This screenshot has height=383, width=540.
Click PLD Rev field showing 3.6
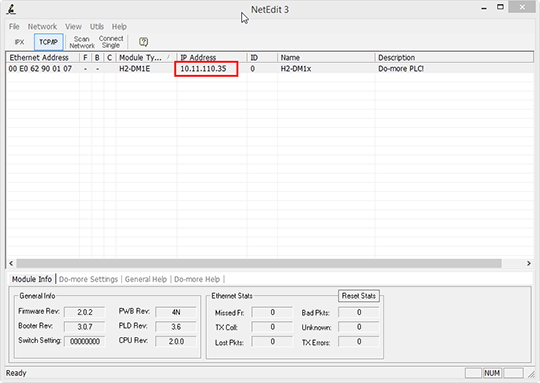[176, 327]
